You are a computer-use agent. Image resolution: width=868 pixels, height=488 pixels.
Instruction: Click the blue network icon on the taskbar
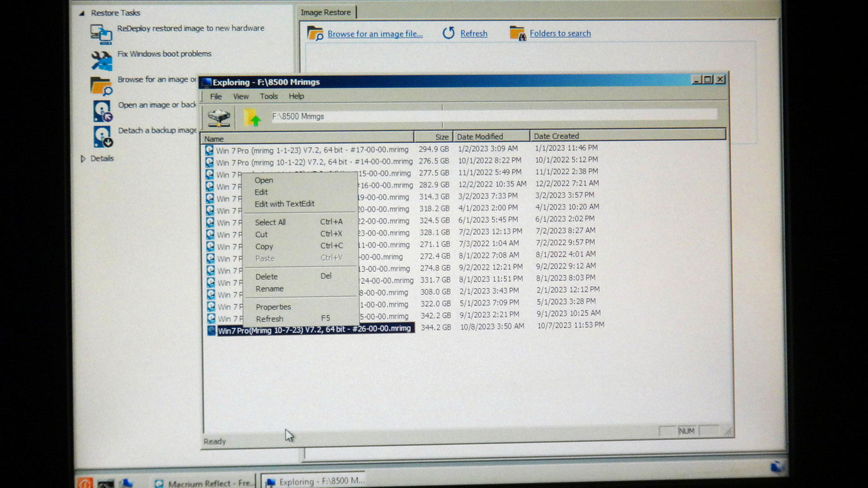[x=125, y=483]
